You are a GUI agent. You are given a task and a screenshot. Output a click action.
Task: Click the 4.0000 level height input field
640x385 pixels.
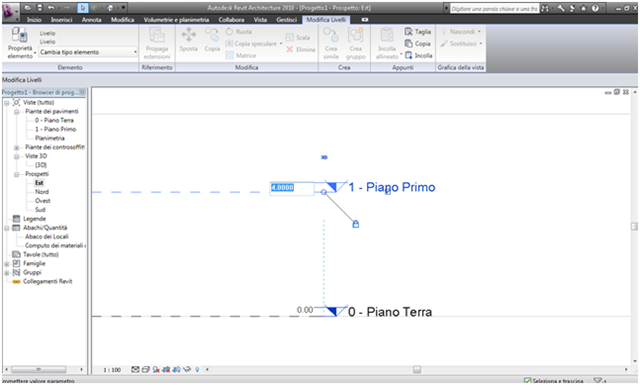pyautogui.click(x=292, y=188)
